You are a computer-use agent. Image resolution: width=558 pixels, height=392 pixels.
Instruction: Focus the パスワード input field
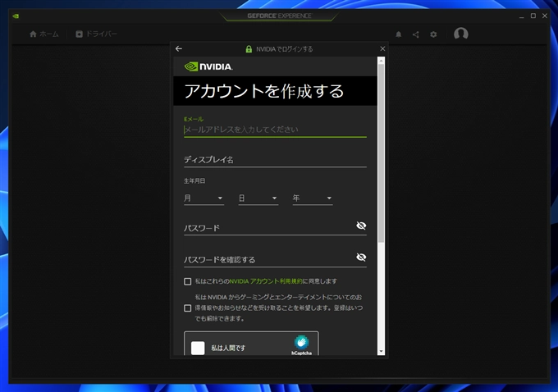coord(269,228)
